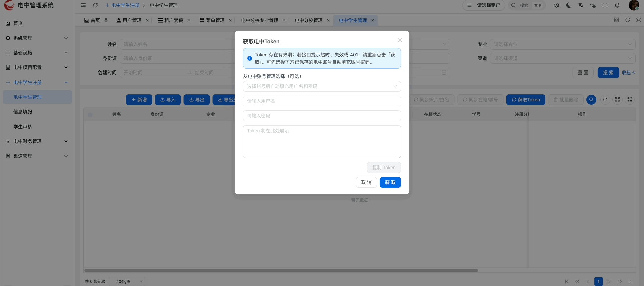Open 首页 in the sidebar
This screenshot has width=644, height=286.
pyautogui.click(x=37, y=23)
